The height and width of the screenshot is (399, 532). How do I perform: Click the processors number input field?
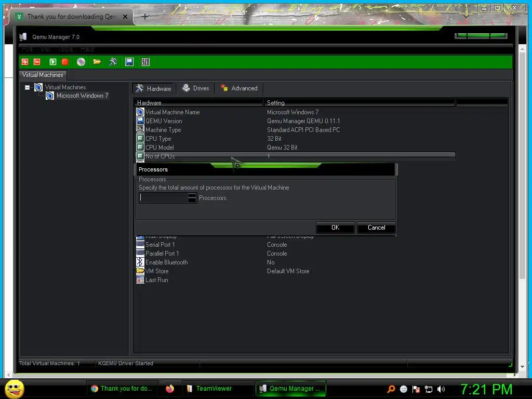click(164, 198)
